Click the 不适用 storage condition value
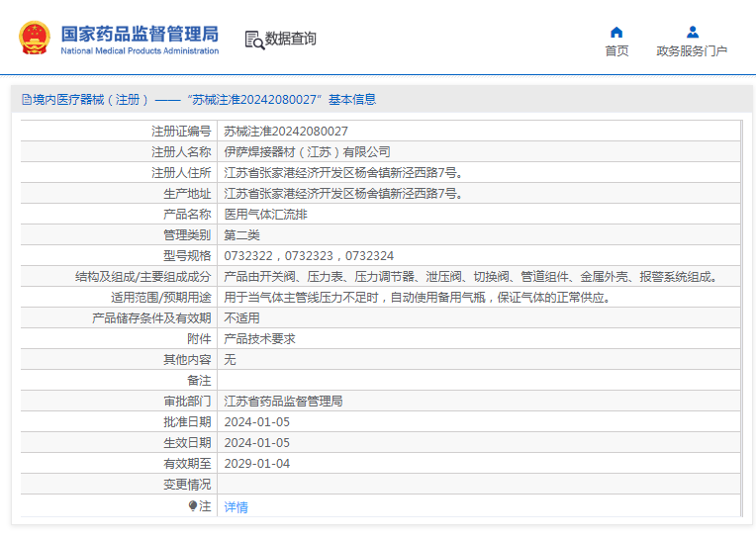 pyautogui.click(x=242, y=317)
